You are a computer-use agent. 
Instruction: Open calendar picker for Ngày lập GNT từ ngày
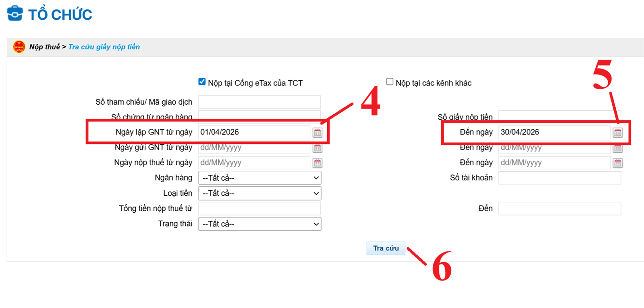[x=317, y=132]
